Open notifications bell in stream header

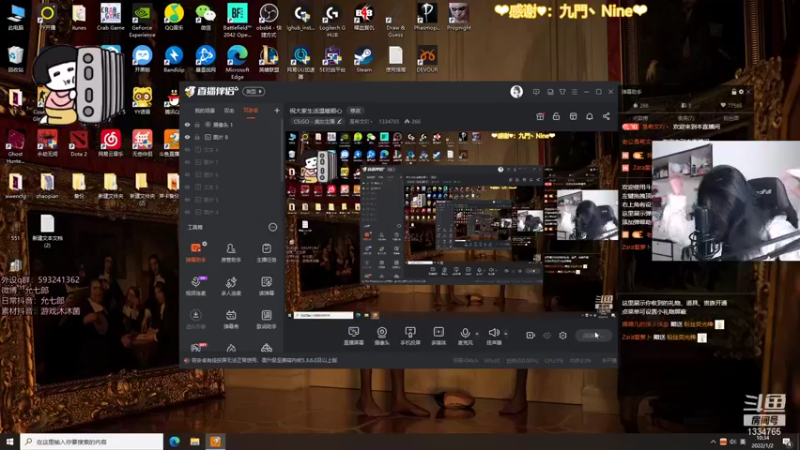(x=589, y=116)
